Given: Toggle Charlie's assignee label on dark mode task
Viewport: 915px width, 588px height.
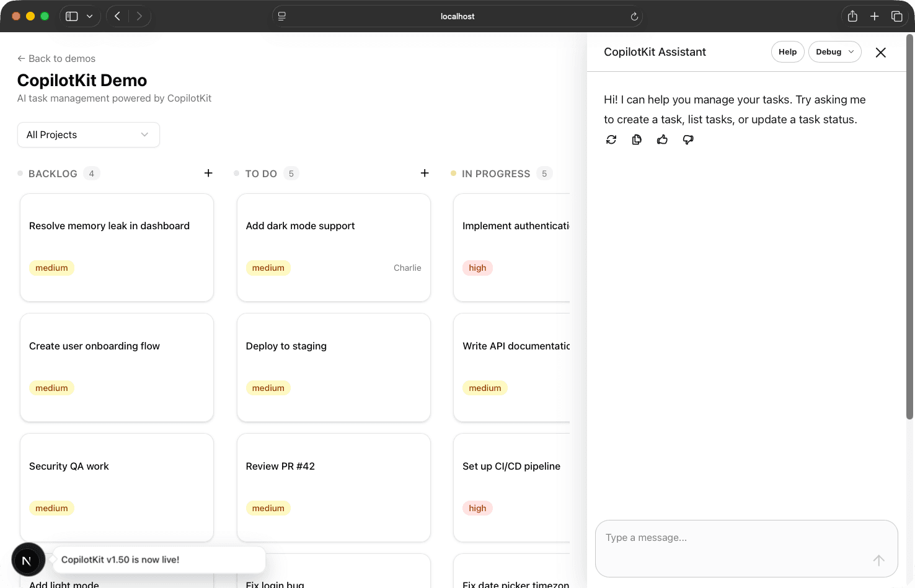Looking at the screenshot, I should 407,268.
